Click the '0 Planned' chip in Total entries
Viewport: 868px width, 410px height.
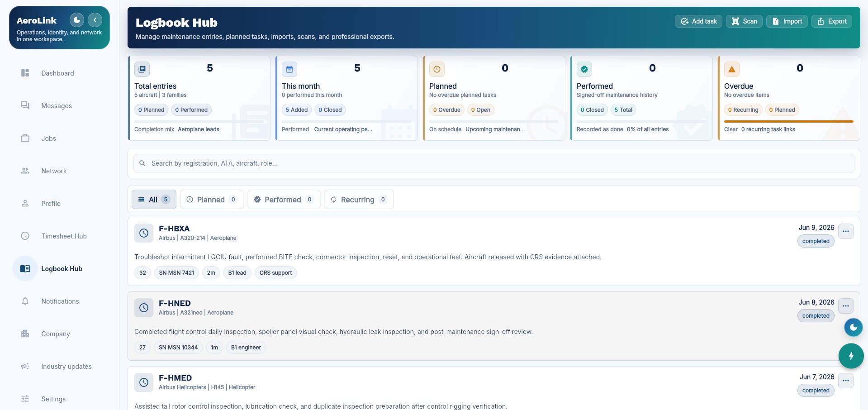152,110
